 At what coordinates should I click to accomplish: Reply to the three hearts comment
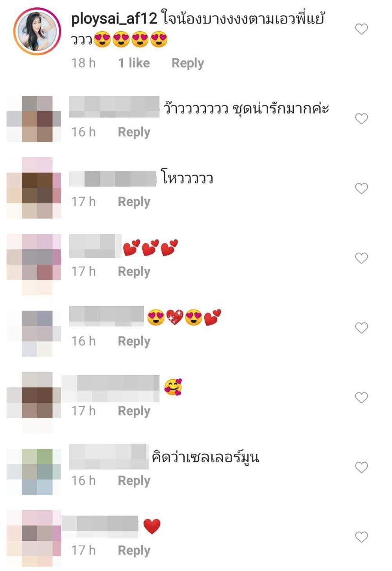click(134, 272)
